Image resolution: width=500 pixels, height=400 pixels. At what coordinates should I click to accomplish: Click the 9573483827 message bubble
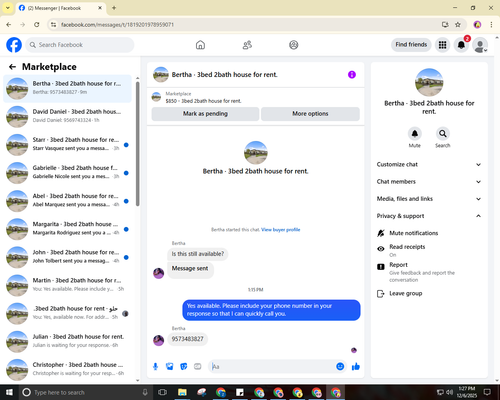(187, 339)
